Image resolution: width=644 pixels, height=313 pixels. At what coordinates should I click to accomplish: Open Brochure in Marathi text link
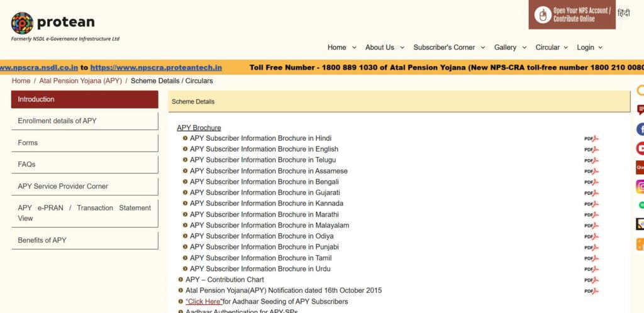tap(264, 214)
